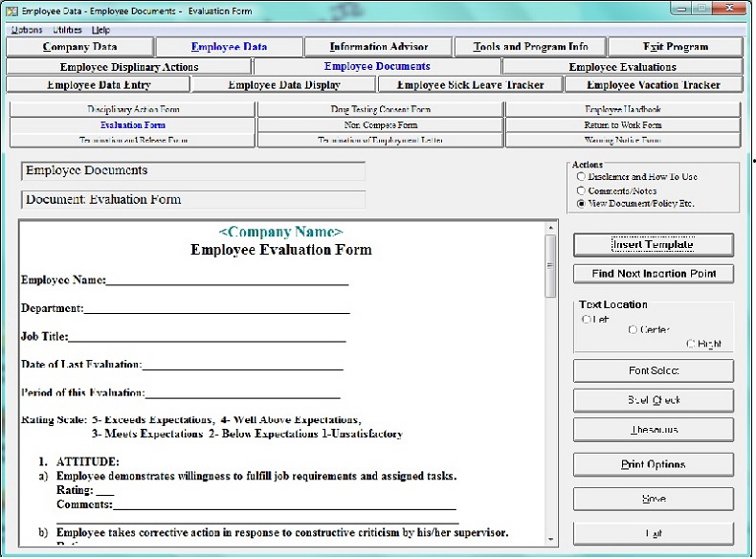
Task: Open the Utilities menu
Action: [x=68, y=30]
